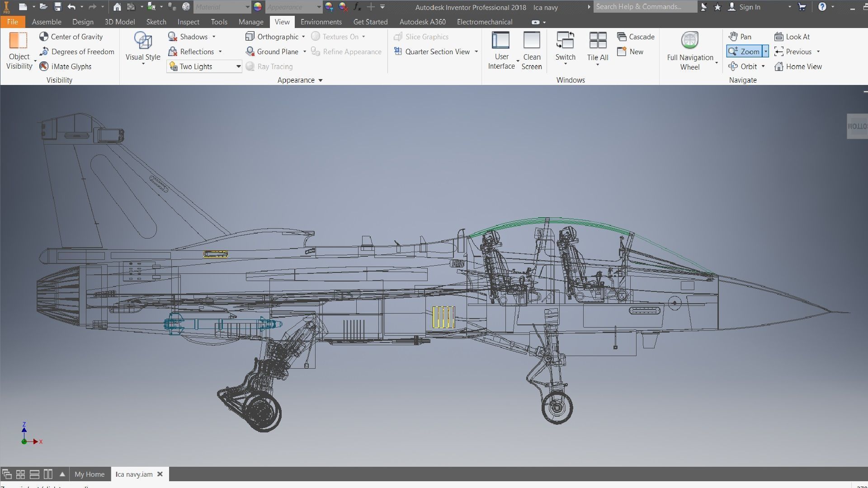The width and height of the screenshot is (868, 488).
Task: Switch to the My Home document tab
Action: [90, 474]
